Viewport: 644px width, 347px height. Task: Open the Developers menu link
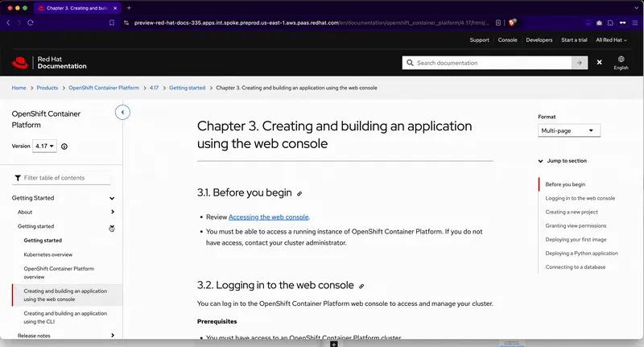pyautogui.click(x=539, y=39)
